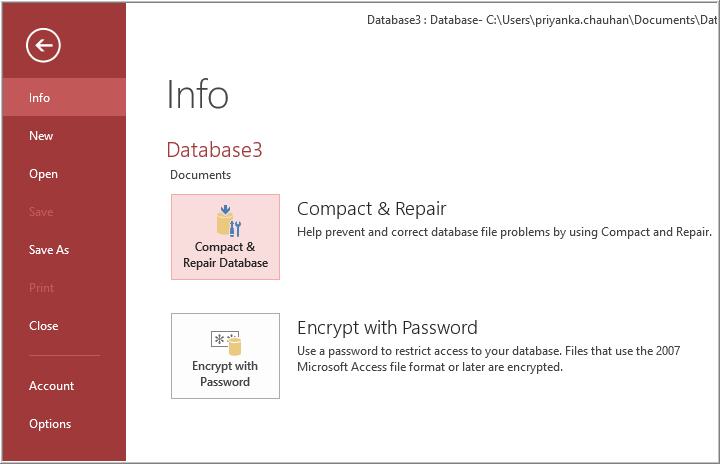
Task: Open the New menu item
Action: 41,136
